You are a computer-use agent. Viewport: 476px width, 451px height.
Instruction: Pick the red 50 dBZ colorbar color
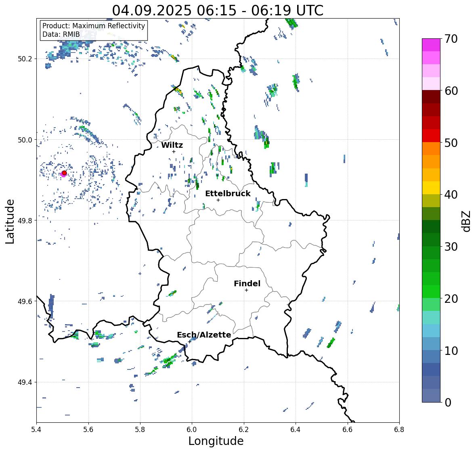(431, 136)
